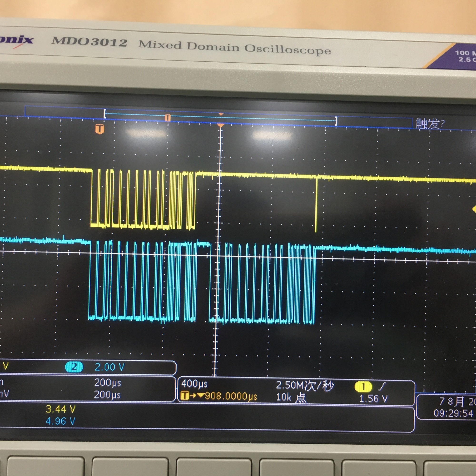
Task: Click the yellow 3.44 V measurement value
Action: [61, 409]
